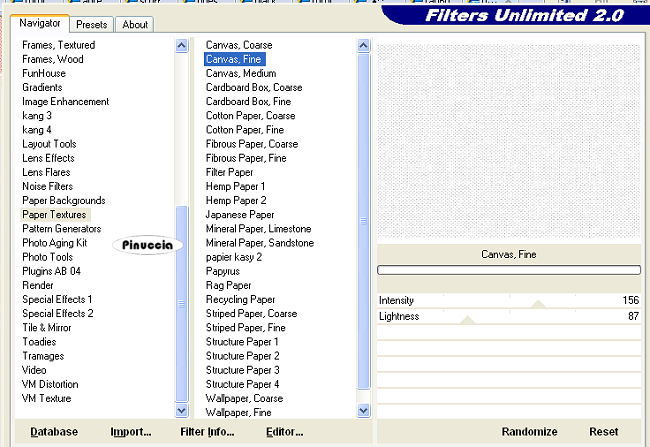Select Canvas, Fine filter
The height and width of the screenshot is (447, 650).
234,59
